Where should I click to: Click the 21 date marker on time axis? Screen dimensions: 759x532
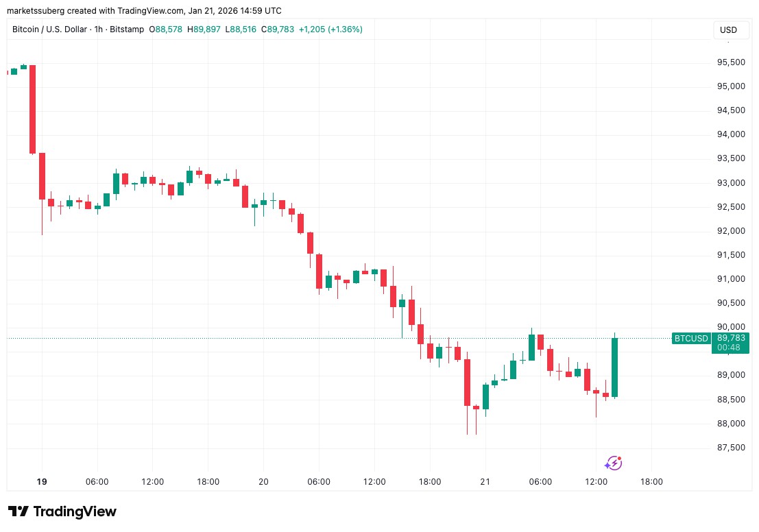tap(485, 482)
